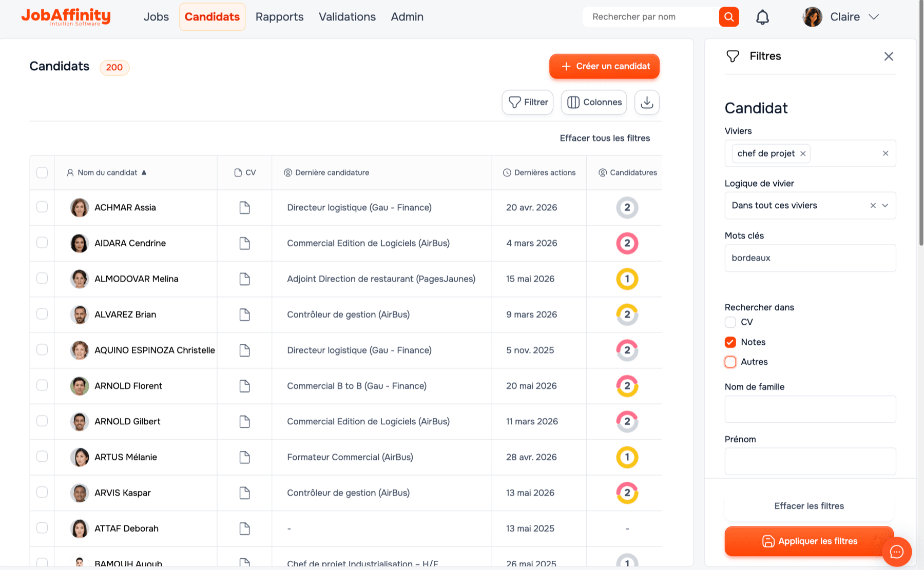Click Créer un candidat button
The image size is (924, 570).
click(x=604, y=66)
